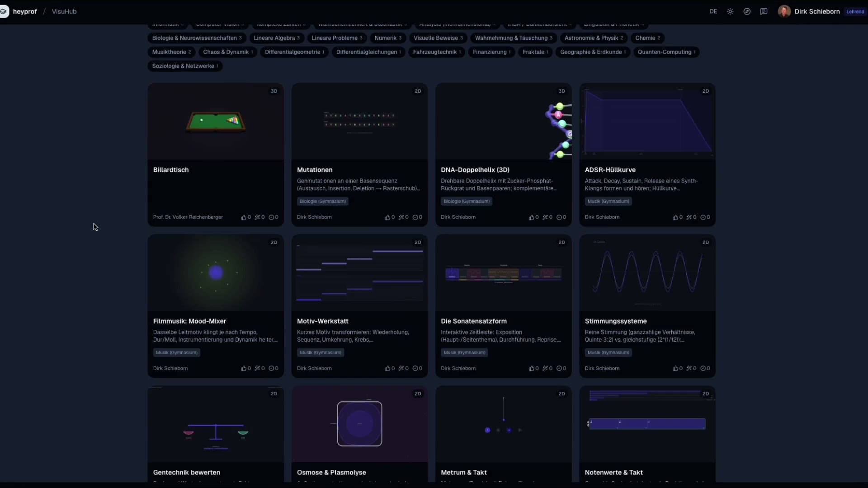Viewport: 868px width, 488px height.
Task: Open comments icon on ADSR-Hüllkurve card
Action: tap(703, 217)
